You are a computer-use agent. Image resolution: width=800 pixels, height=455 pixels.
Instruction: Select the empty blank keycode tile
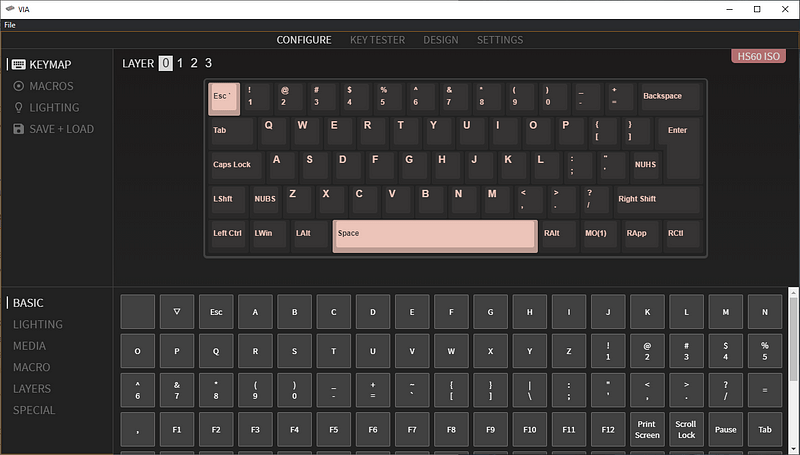(x=138, y=312)
